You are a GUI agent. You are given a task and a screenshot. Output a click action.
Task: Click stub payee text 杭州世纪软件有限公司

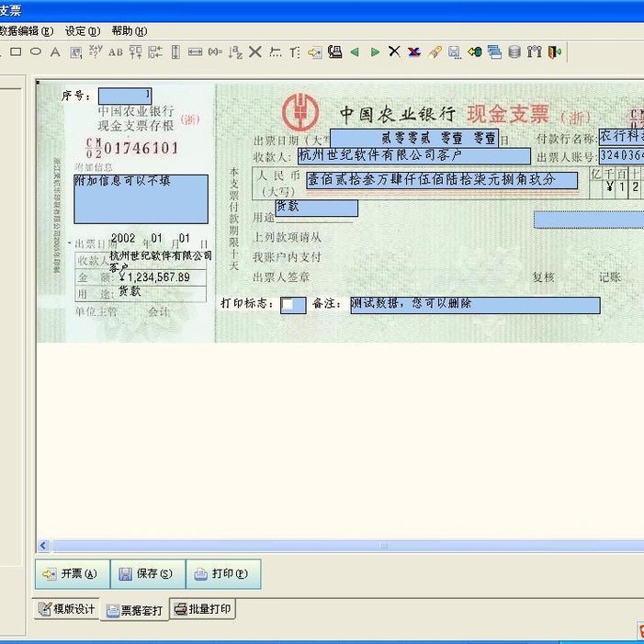coord(161,256)
